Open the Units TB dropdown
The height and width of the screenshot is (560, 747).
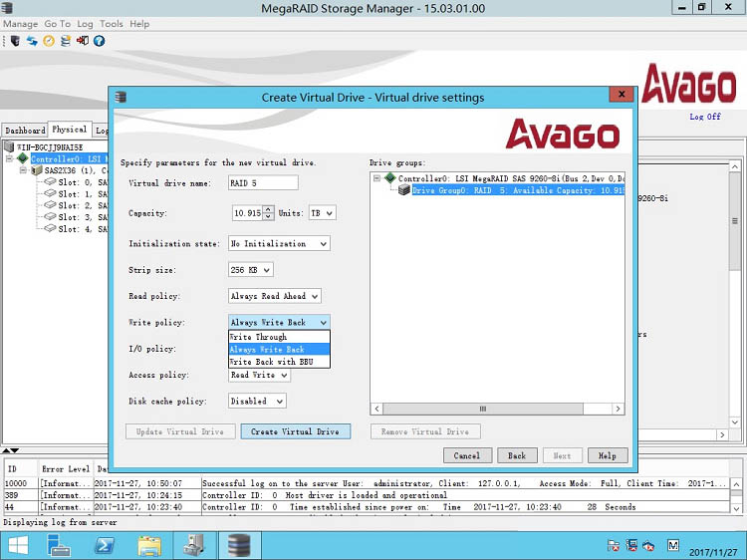(x=323, y=213)
